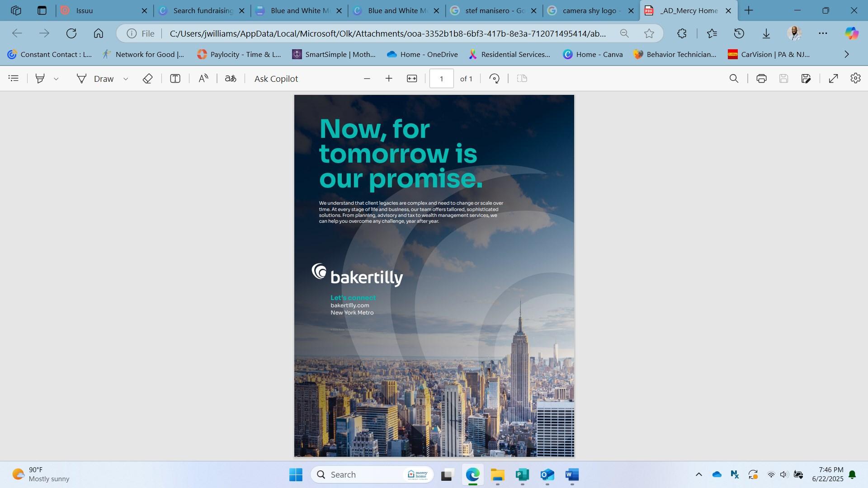Print the PDF document
This screenshot has height=488, width=868.
pyautogui.click(x=761, y=79)
